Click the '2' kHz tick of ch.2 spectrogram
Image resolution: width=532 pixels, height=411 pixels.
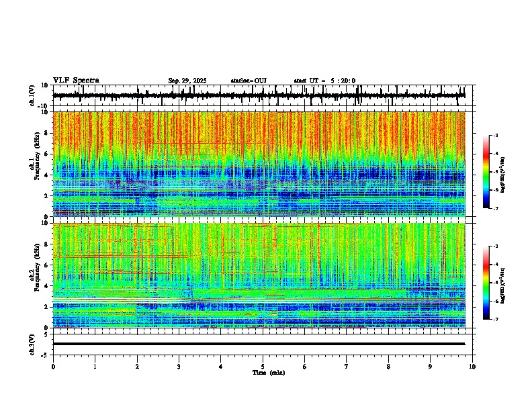(47, 307)
